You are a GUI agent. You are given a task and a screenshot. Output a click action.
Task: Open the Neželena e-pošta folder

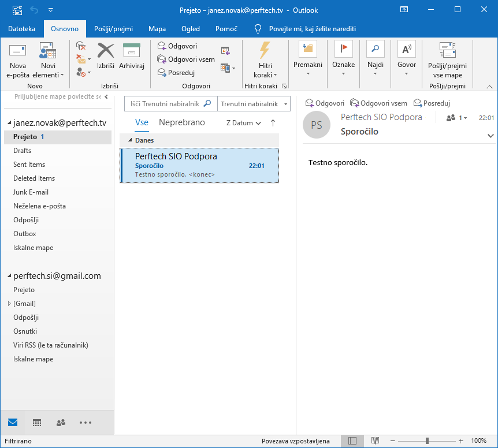[39, 206]
